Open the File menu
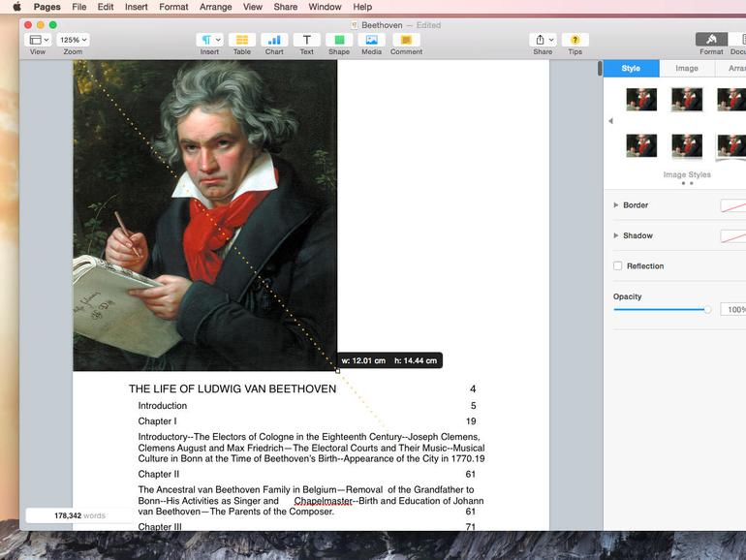 tap(79, 7)
